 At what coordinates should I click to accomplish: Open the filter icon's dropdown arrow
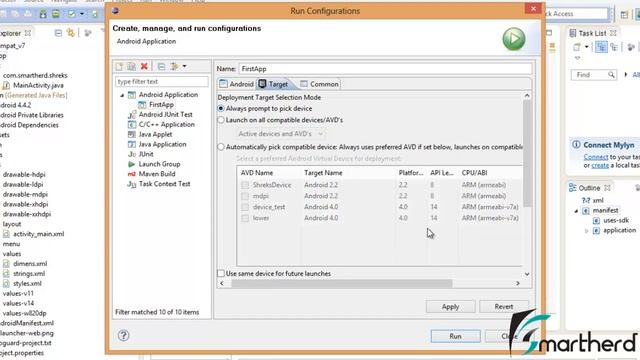(184, 66)
